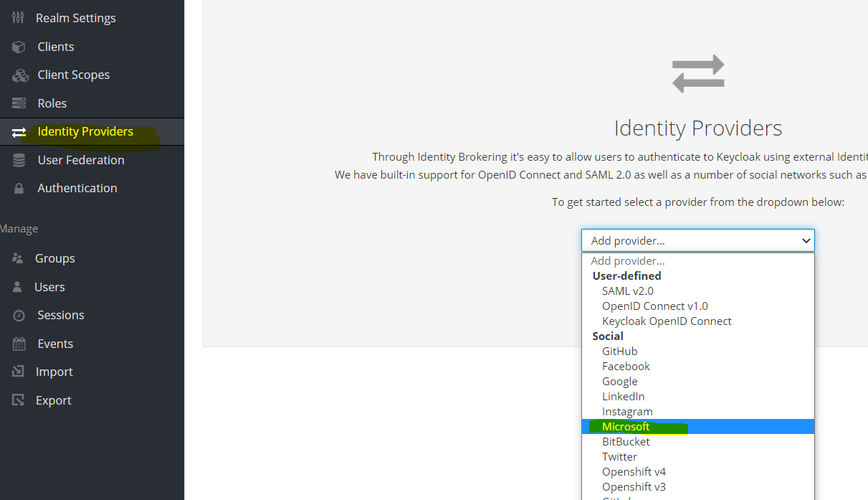Select Twitter from the provider list

(x=619, y=456)
